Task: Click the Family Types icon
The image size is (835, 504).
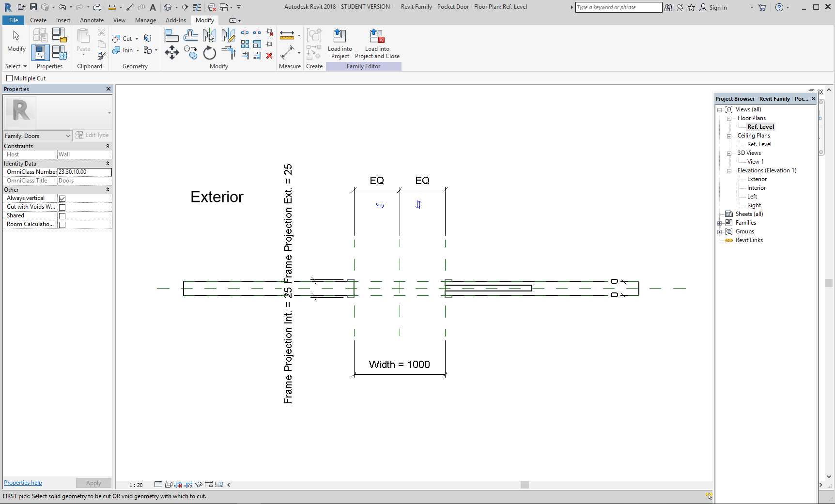Action: pos(59,52)
